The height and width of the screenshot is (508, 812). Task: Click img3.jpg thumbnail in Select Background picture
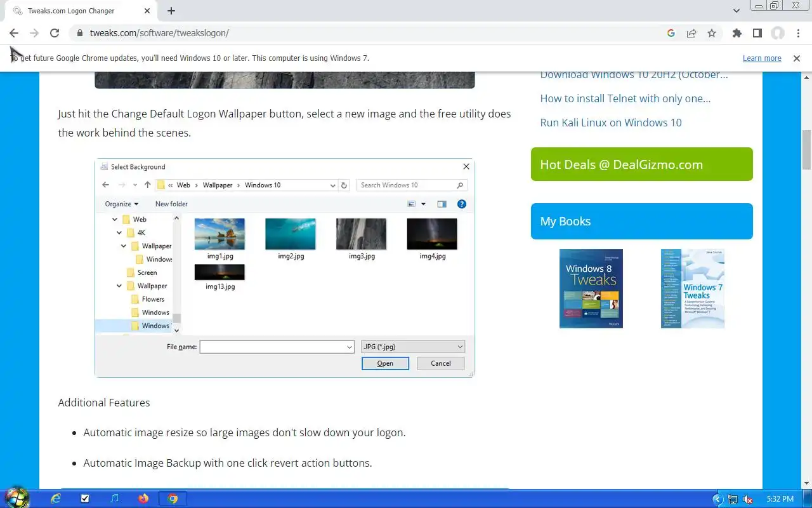(361, 234)
